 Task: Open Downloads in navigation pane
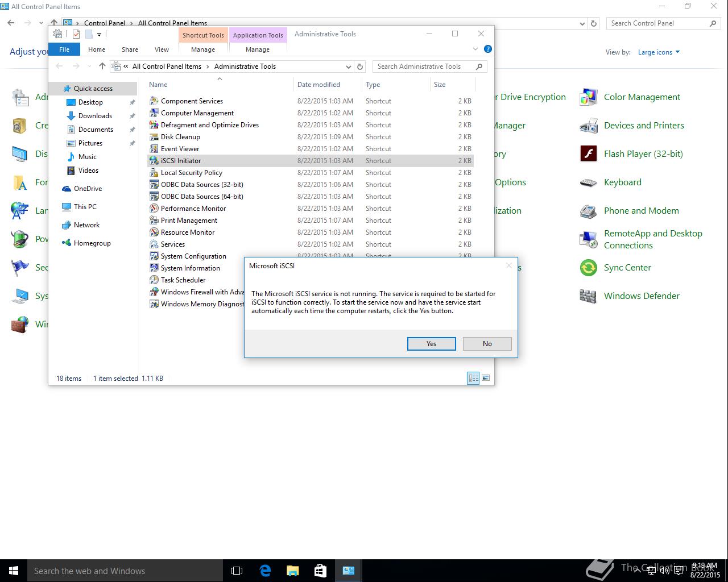[95, 116]
